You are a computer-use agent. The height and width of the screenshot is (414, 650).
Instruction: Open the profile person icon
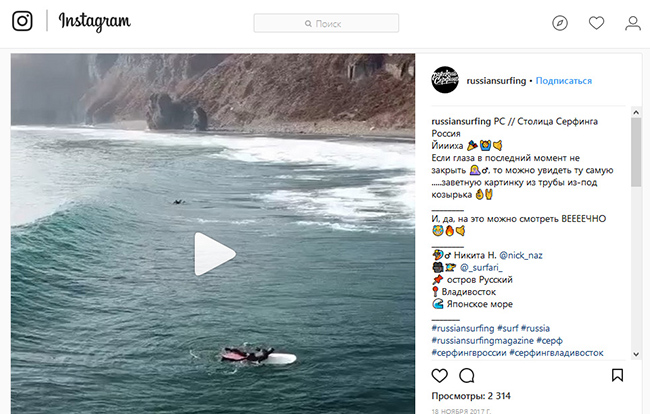coord(632,23)
